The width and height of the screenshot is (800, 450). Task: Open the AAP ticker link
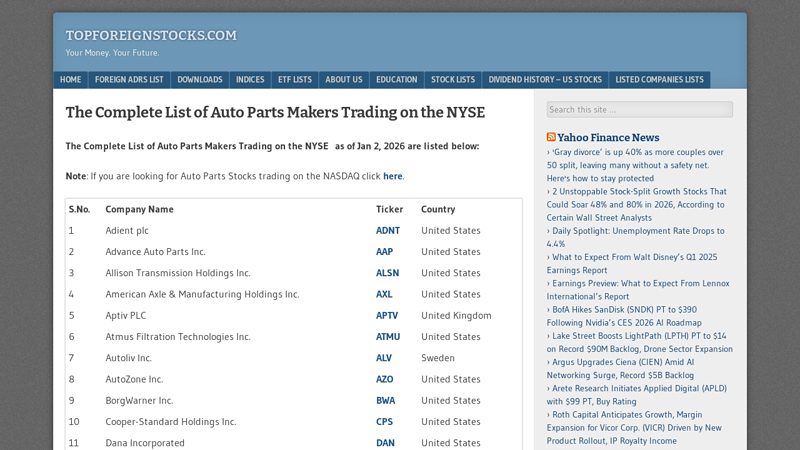click(x=384, y=252)
